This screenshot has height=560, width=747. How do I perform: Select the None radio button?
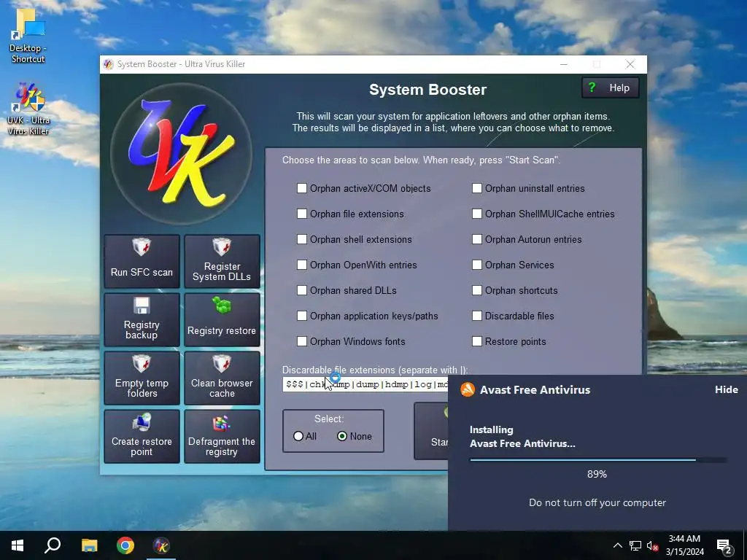pyautogui.click(x=342, y=436)
